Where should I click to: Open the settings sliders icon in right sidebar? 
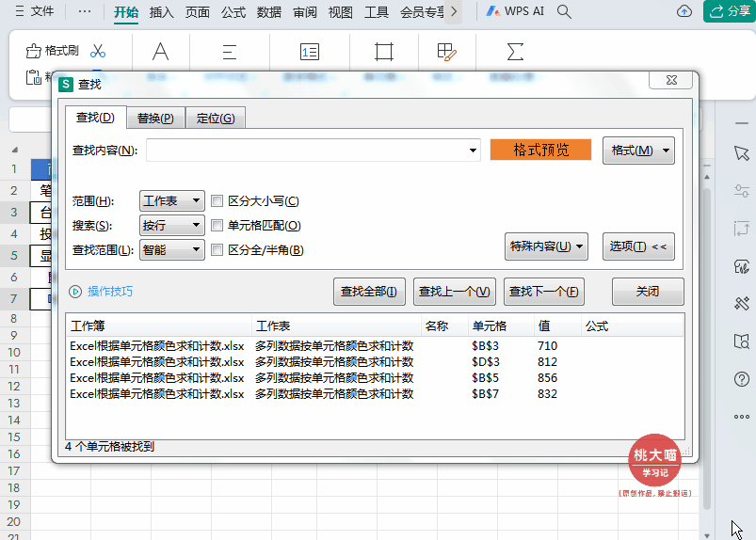point(742,190)
